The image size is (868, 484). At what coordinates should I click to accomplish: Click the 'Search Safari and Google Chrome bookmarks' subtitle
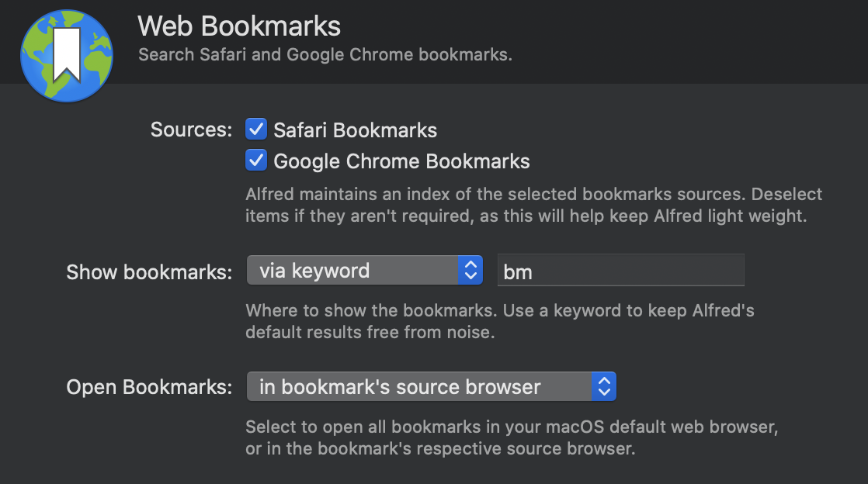pyautogui.click(x=325, y=55)
